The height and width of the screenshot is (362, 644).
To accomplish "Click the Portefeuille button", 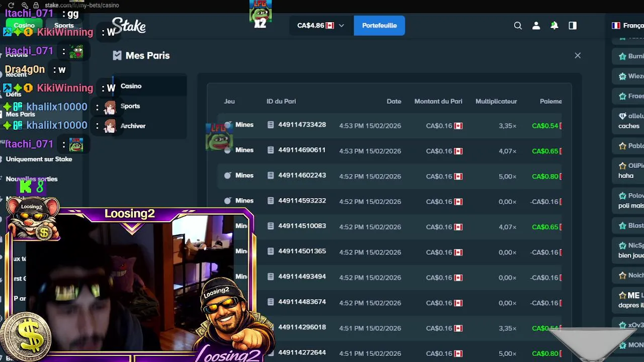I will [x=379, y=26].
